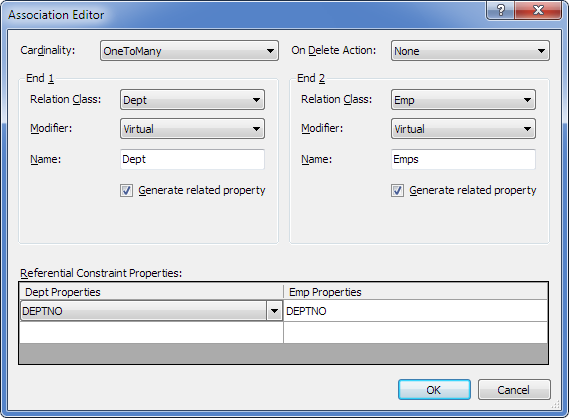The width and height of the screenshot is (569, 418).
Task: Click the Dept Properties column header
Action: tap(151, 292)
